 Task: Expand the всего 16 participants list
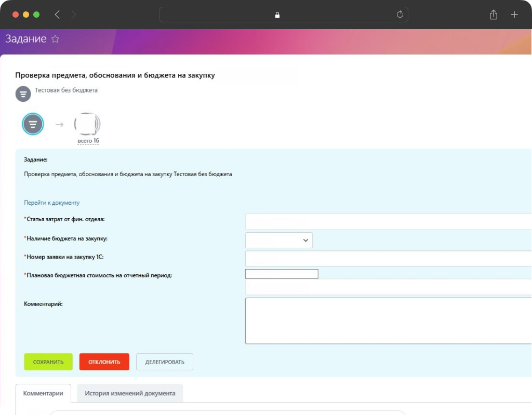tap(88, 141)
